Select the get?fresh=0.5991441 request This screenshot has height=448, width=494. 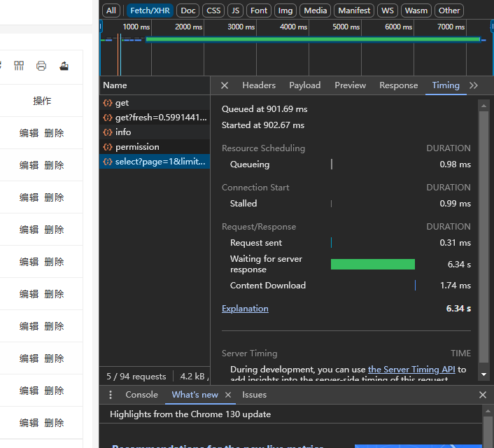pyautogui.click(x=155, y=118)
